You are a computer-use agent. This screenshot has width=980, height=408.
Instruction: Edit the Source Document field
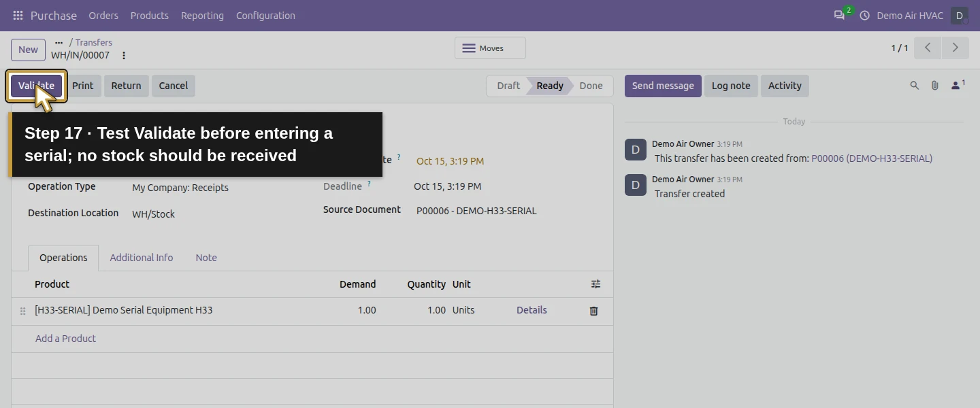click(476, 211)
